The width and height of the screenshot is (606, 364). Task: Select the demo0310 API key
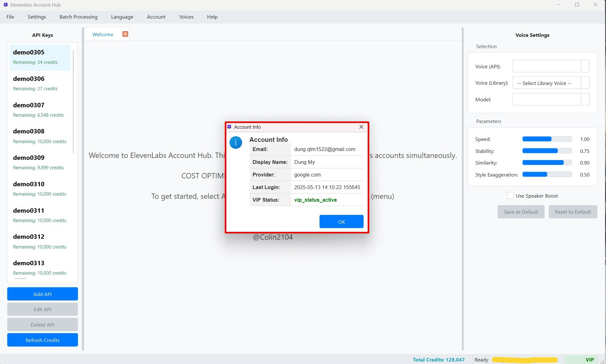40,189
